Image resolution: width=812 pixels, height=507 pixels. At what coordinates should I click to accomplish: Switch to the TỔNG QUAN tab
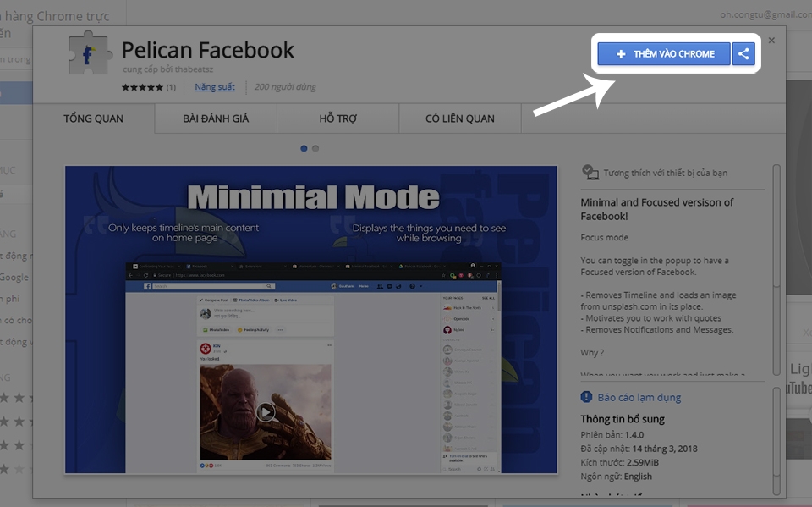click(x=94, y=118)
